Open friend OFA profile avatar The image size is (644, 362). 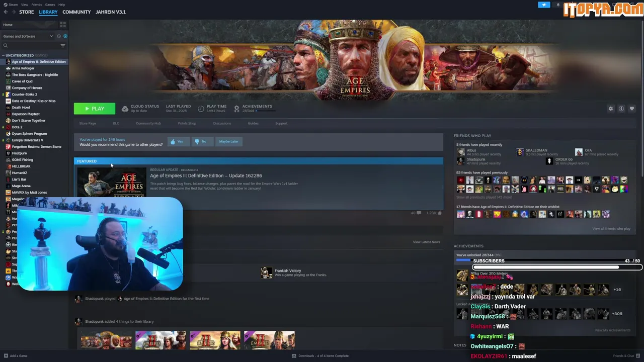tap(579, 152)
